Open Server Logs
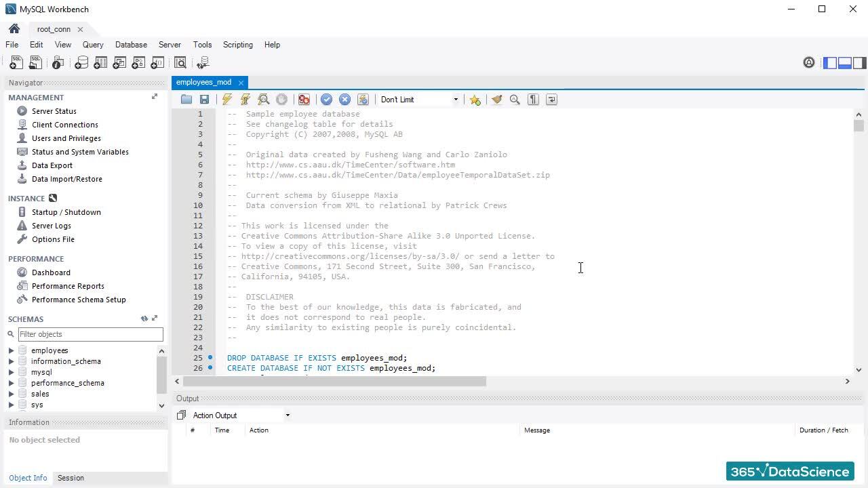This screenshot has height=488, width=868. coord(51,226)
